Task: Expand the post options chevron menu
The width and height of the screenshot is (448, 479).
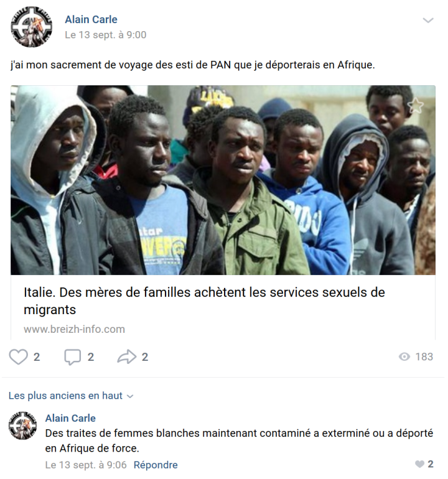Action: coord(428,21)
